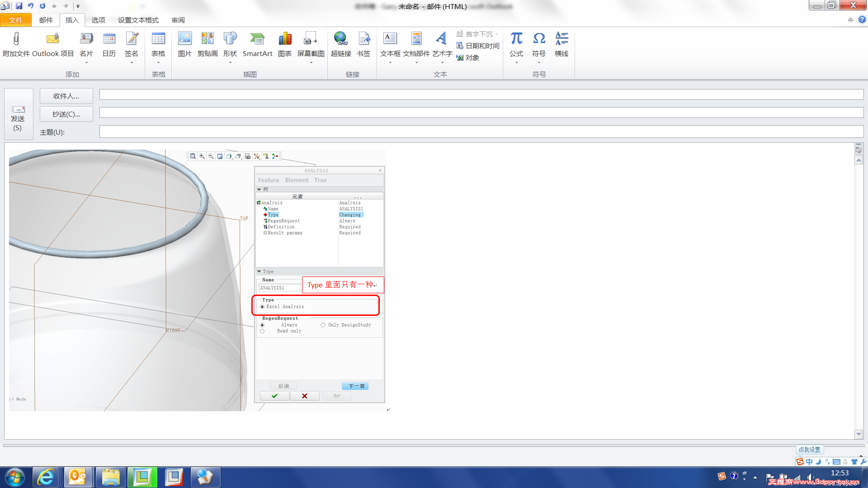The width and height of the screenshot is (868, 488).
Task: Click the 抄送 Cc button
Action: pos(66,114)
